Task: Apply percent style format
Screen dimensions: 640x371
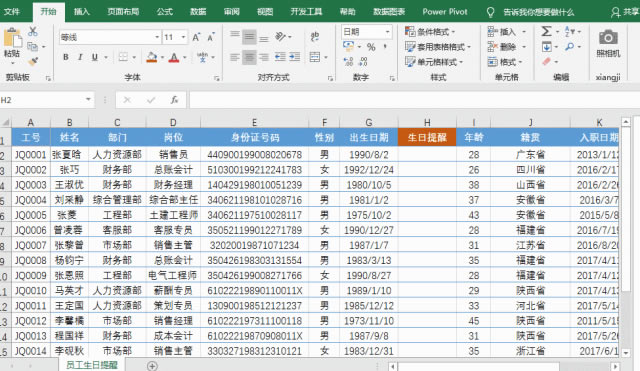Action: point(371,47)
